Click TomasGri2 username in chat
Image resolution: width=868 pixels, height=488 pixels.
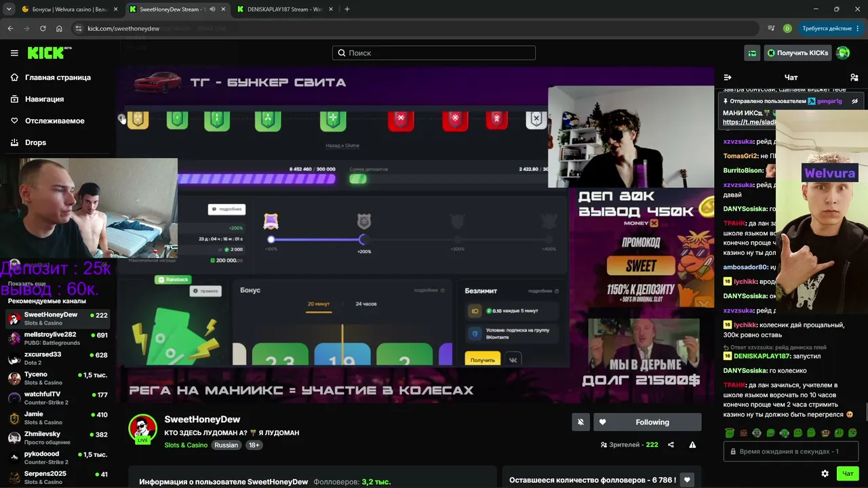click(740, 156)
